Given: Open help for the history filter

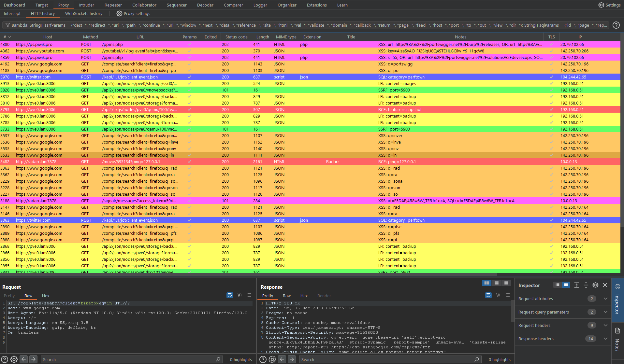Looking at the screenshot, I should 616,25.
